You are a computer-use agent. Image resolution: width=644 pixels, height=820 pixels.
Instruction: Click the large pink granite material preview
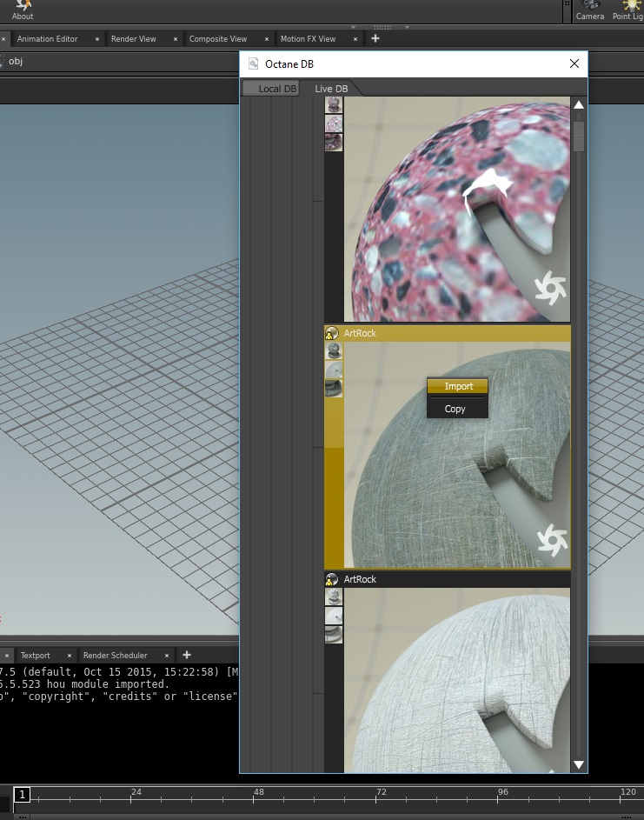pyautogui.click(x=457, y=210)
